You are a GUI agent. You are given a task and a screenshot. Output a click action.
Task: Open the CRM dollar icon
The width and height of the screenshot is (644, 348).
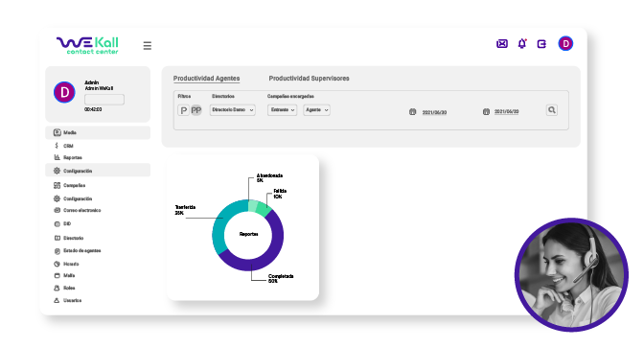pos(57,146)
